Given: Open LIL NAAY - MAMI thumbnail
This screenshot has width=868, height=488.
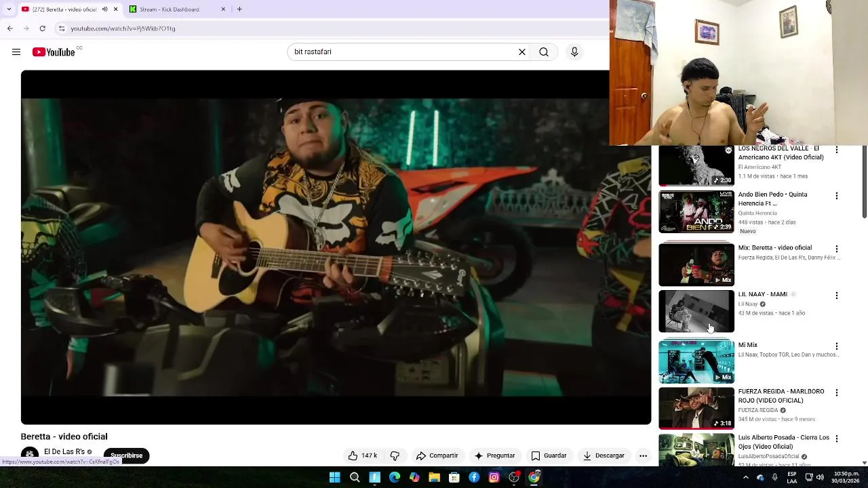Looking at the screenshot, I should (696, 311).
